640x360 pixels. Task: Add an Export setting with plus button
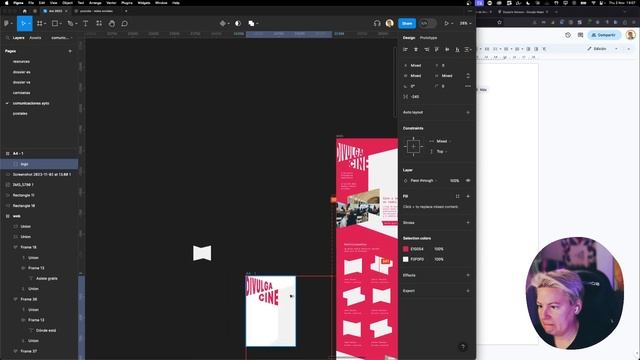468,291
